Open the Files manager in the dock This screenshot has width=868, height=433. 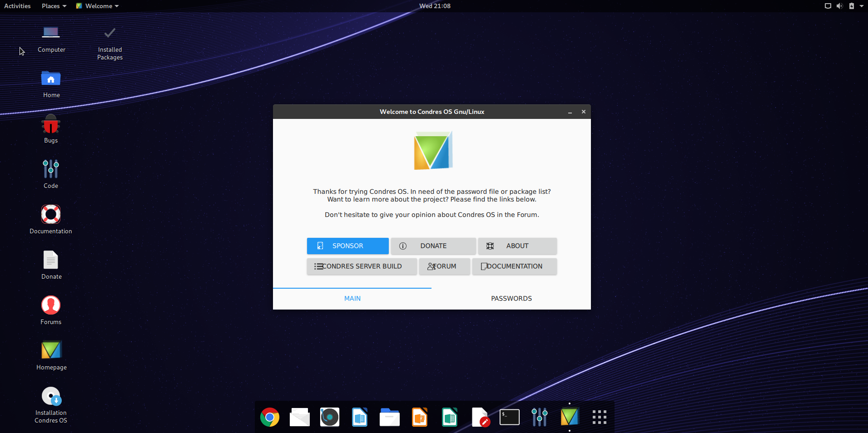click(390, 417)
